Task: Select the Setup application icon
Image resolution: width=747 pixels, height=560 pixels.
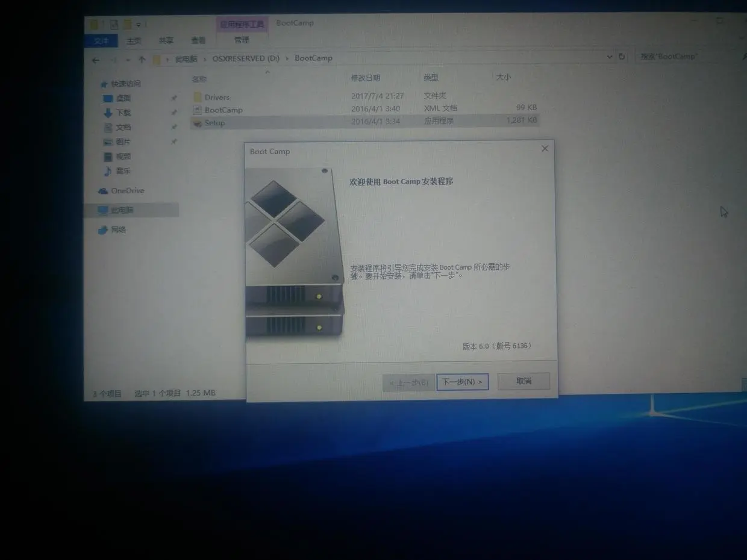Action: coord(198,122)
